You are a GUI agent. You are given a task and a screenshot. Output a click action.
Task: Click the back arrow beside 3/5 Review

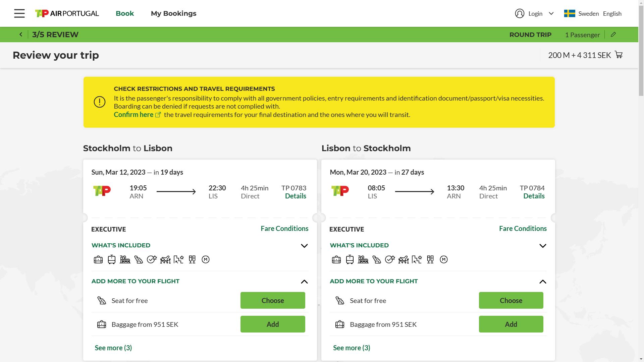click(x=21, y=35)
